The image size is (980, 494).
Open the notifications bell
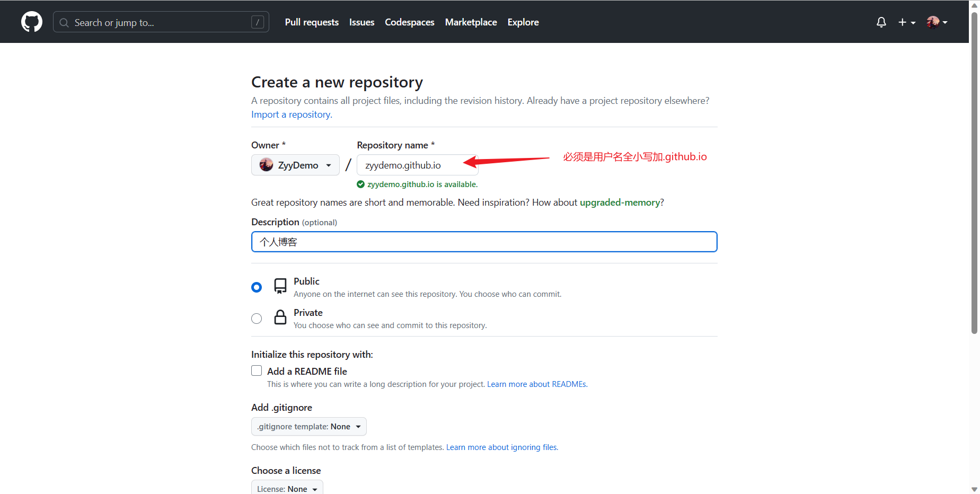[x=881, y=22]
